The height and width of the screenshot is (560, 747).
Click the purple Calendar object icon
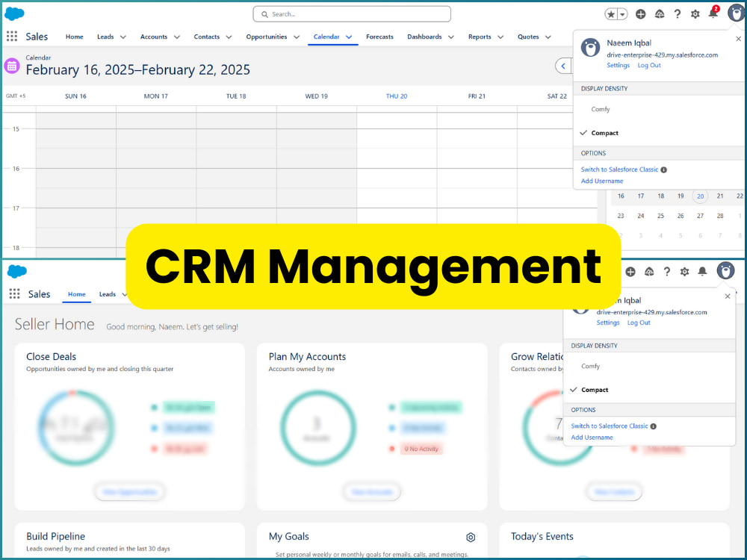click(12, 66)
